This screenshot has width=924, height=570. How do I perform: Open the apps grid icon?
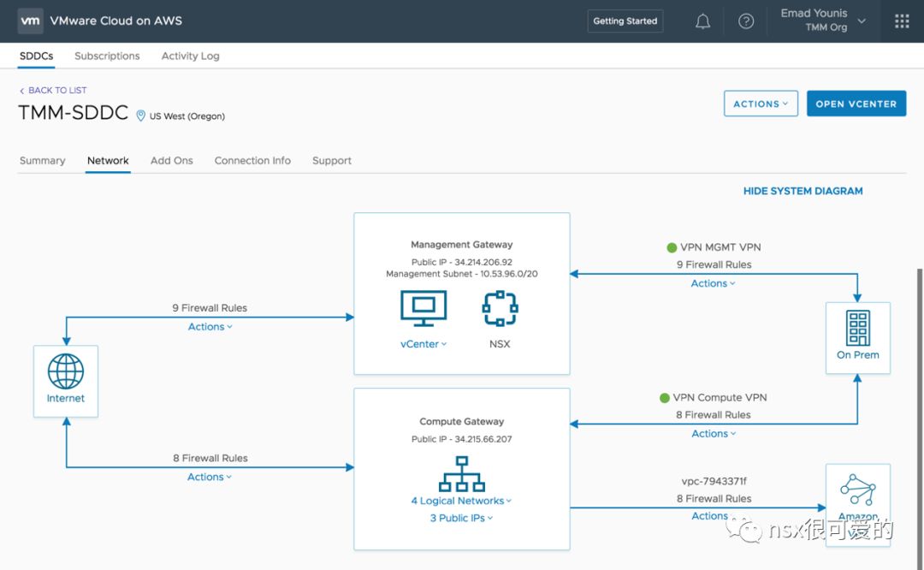(x=902, y=21)
